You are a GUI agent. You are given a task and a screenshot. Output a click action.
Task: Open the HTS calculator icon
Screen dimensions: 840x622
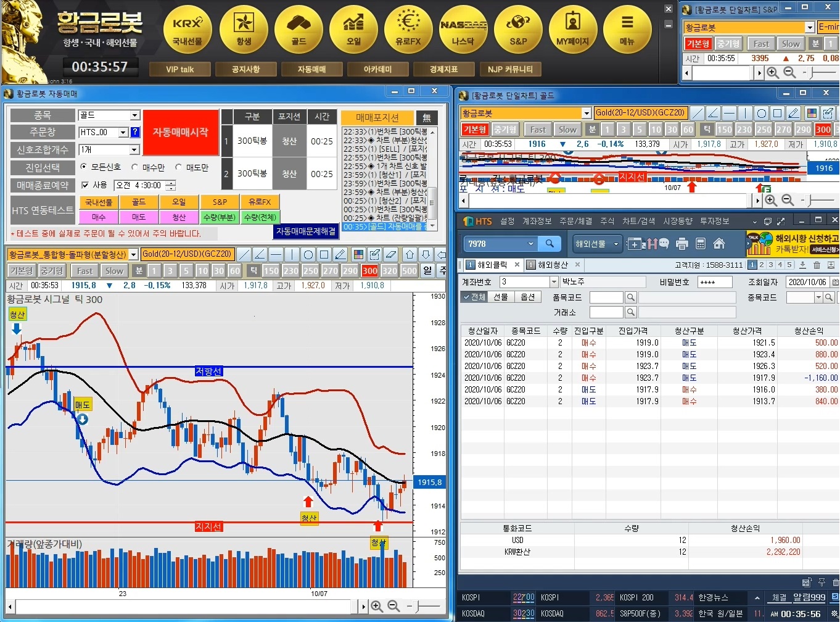[700, 244]
